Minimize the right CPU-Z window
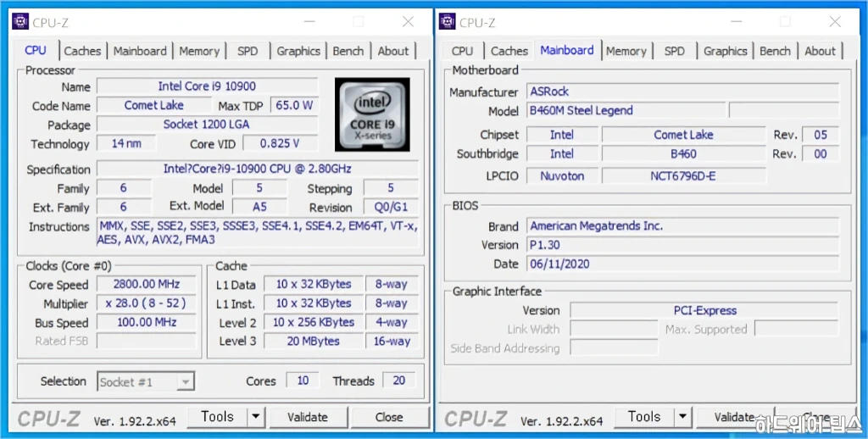The width and height of the screenshot is (868, 439). click(737, 21)
